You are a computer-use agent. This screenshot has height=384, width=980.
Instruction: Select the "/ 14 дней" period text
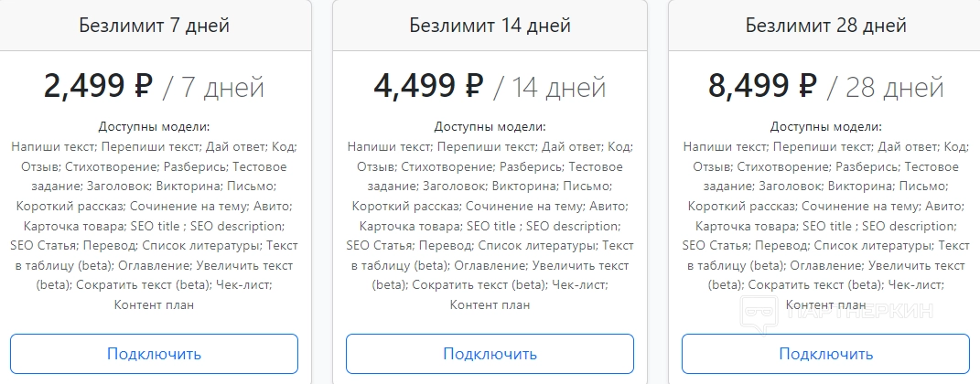pos(550,89)
